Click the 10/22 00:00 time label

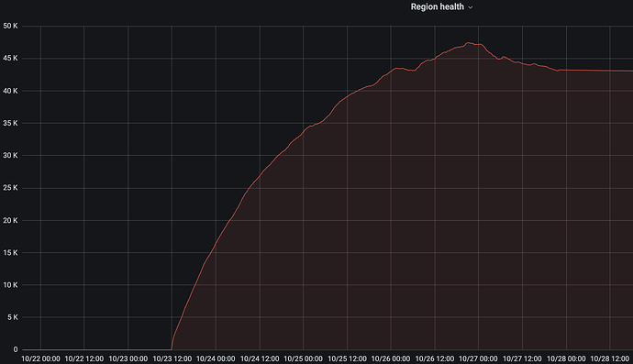click(40, 358)
